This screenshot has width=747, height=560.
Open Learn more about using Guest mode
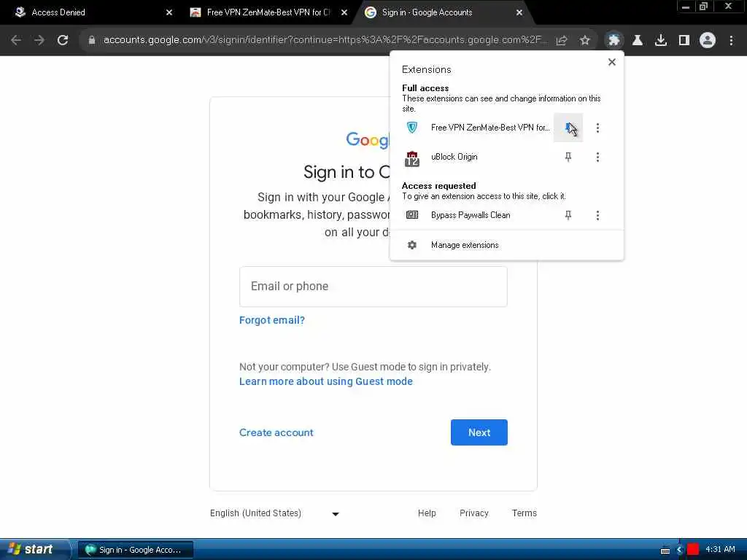pos(326,381)
